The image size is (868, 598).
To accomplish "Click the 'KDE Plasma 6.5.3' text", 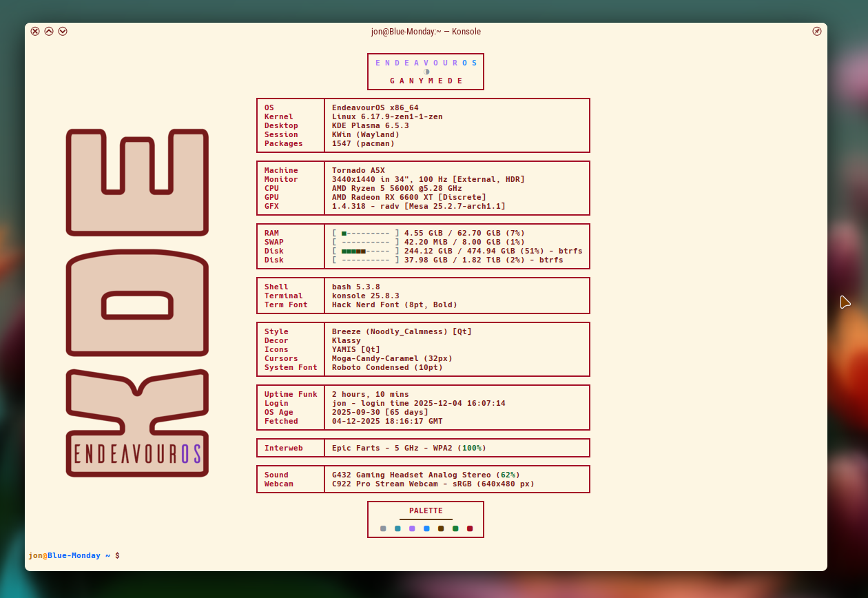I will [371, 126].
